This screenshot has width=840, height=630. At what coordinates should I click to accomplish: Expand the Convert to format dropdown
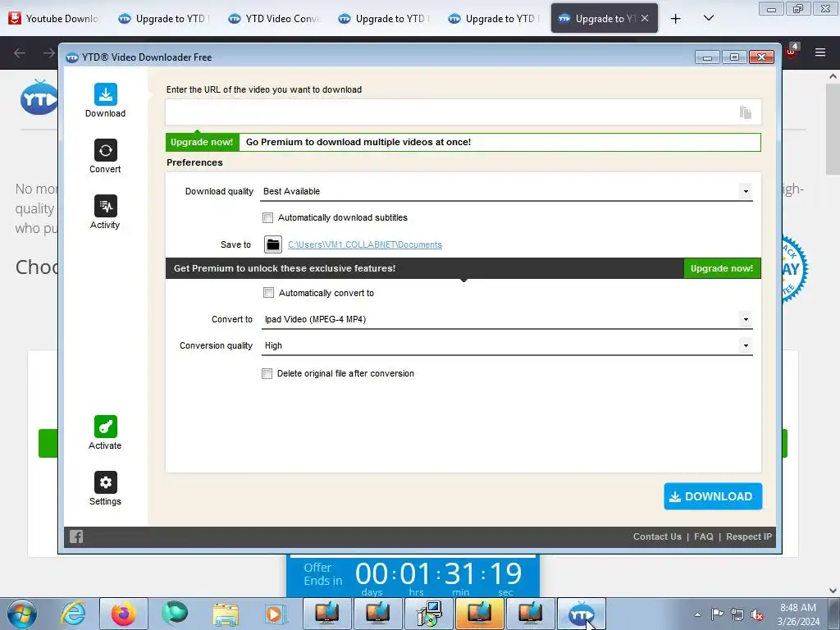pyautogui.click(x=745, y=319)
